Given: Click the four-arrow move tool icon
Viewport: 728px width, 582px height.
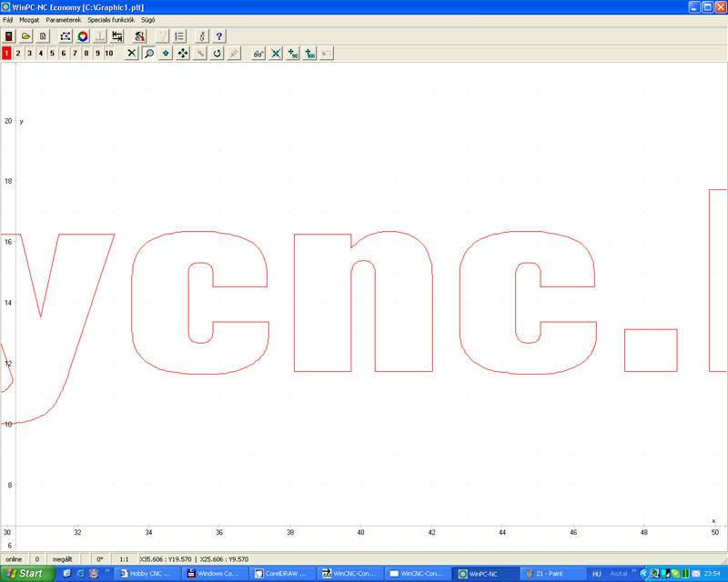Looking at the screenshot, I should click(183, 54).
